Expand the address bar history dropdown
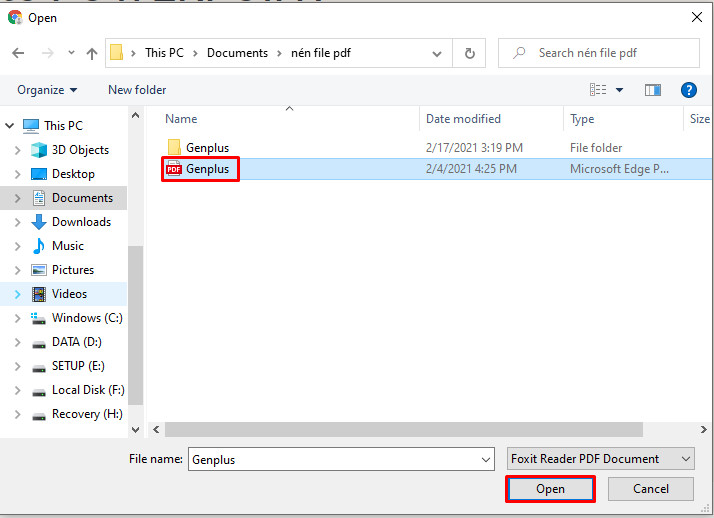Image resolution: width=714 pixels, height=518 pixels. point(437,54)
